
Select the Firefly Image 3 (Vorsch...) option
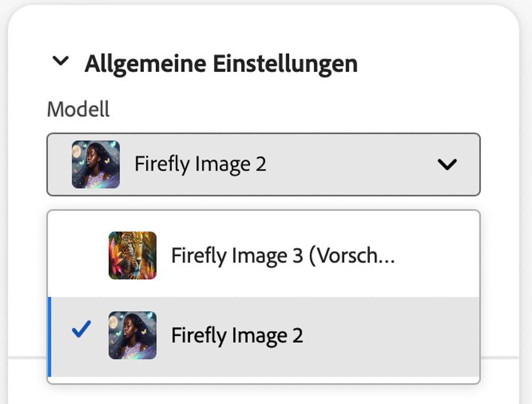264,256
